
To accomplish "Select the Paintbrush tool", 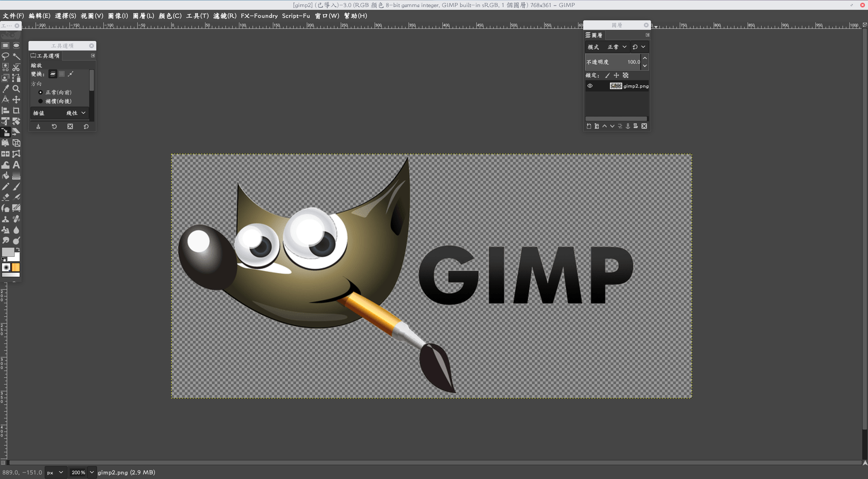I will tap(16, 187).
